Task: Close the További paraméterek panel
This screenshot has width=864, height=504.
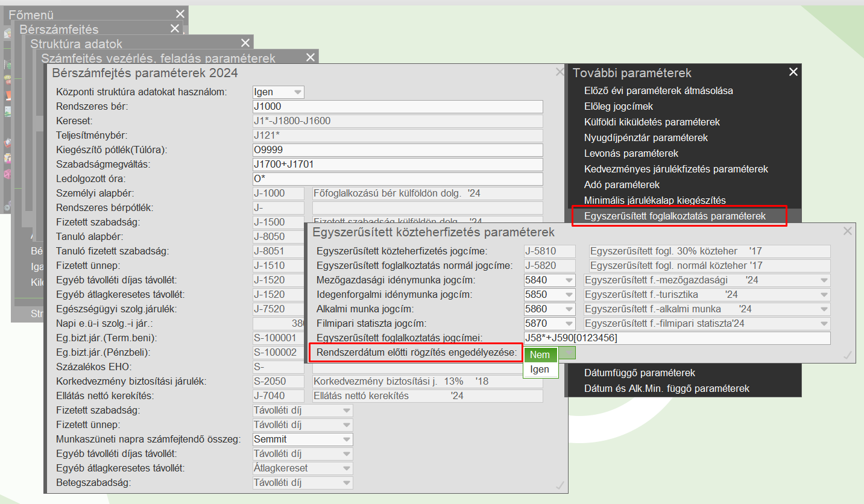Action: pos(793,72)
